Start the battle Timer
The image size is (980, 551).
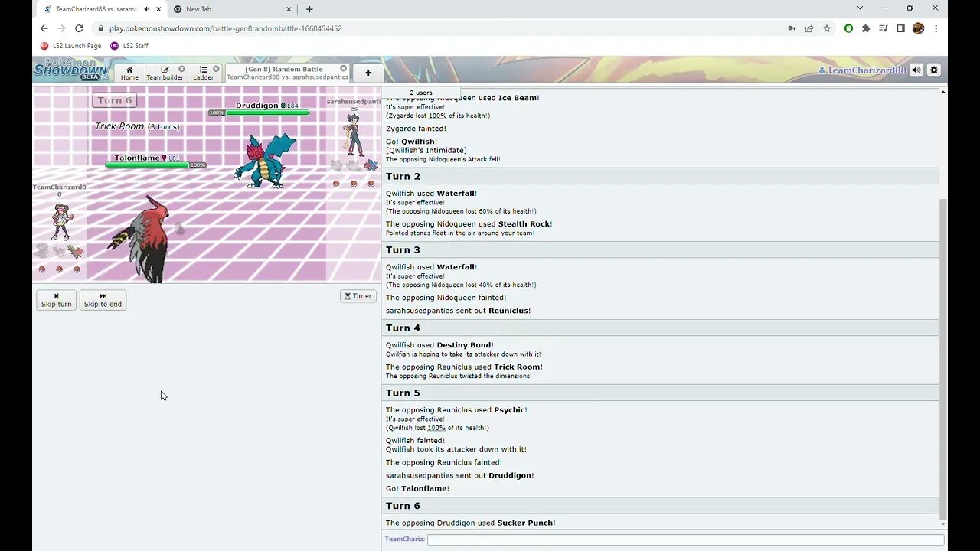[358, 296]
